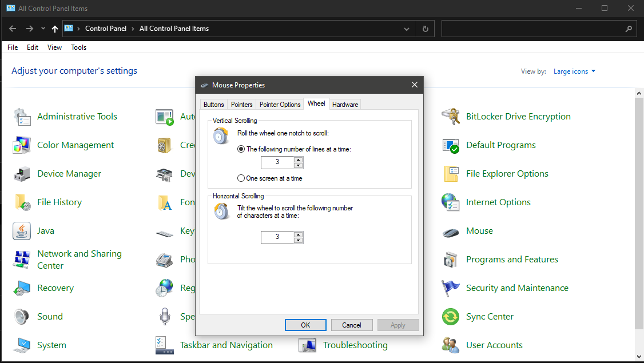This screenshot has height=363, width=644.
Task: Open the File menu
Action: click(x=13, y=47)
